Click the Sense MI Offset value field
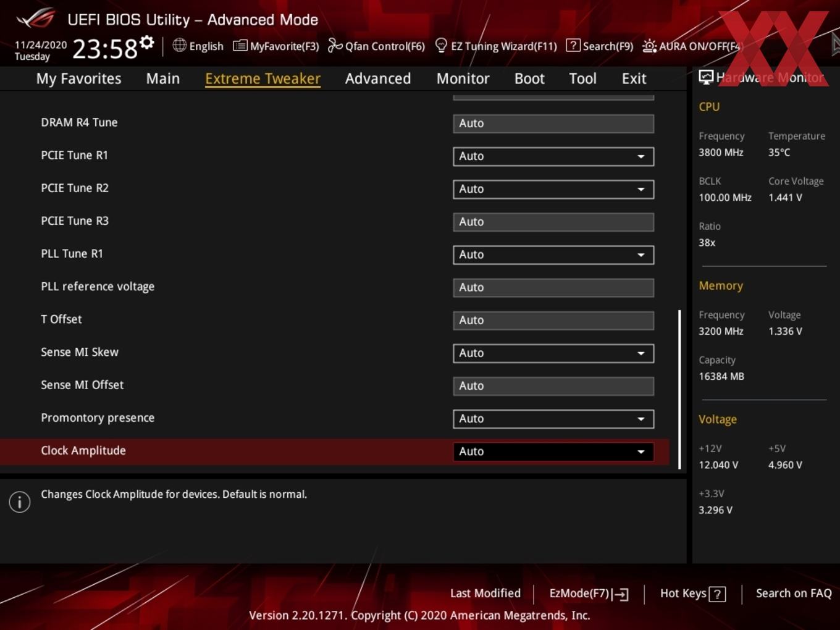Screen dimensions: 840x630 [x=553, y=385]
